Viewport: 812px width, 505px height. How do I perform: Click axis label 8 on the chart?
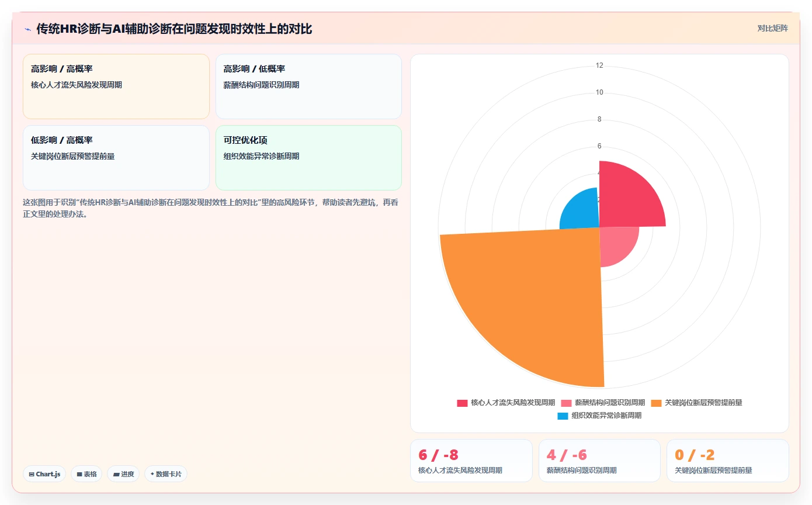(599, 119)
